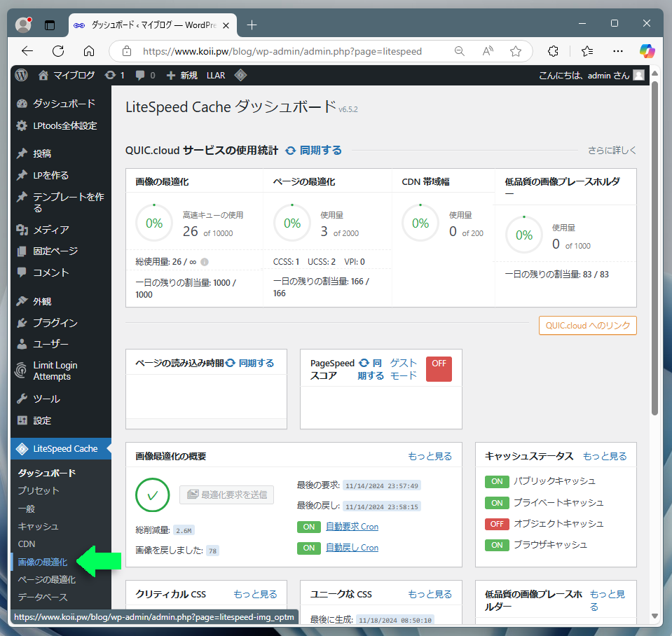Click the browser profile icon
672x636 pixels.
click(x=23, y=25)
